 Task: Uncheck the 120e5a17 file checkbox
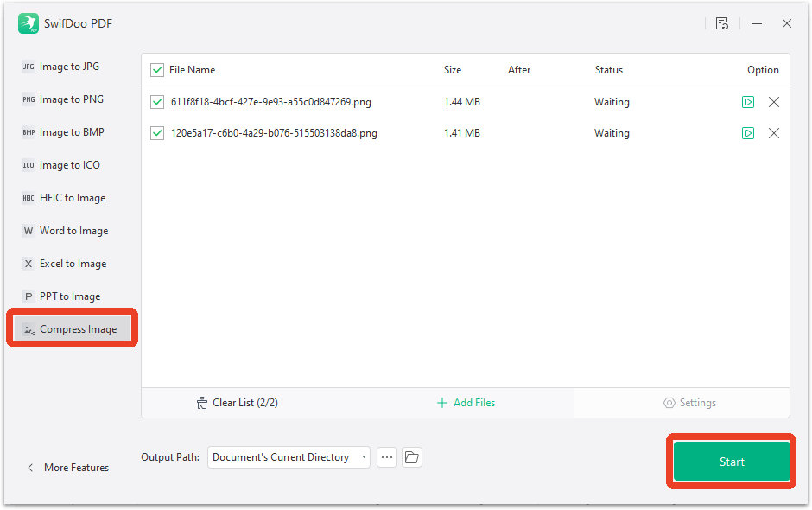click(157, 133)
